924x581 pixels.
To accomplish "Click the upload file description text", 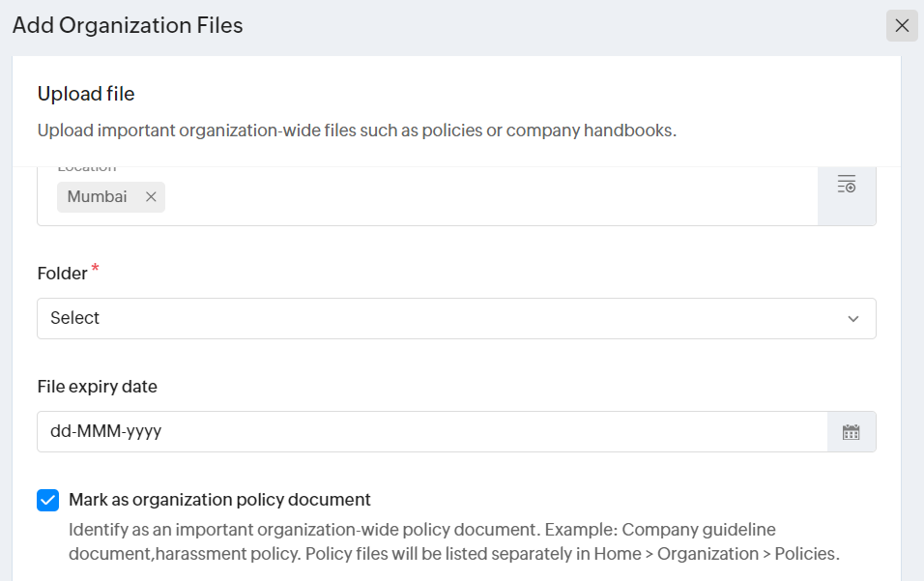I will coord(356,131).
